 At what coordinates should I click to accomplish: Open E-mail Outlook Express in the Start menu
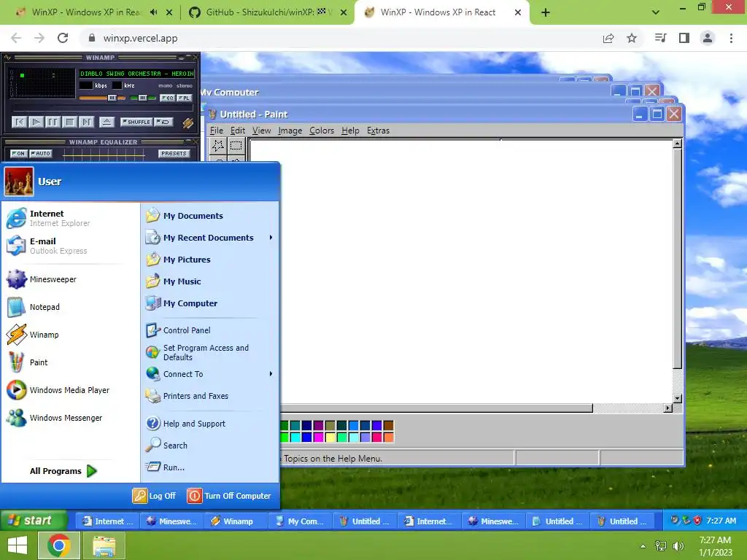[71, 246]
